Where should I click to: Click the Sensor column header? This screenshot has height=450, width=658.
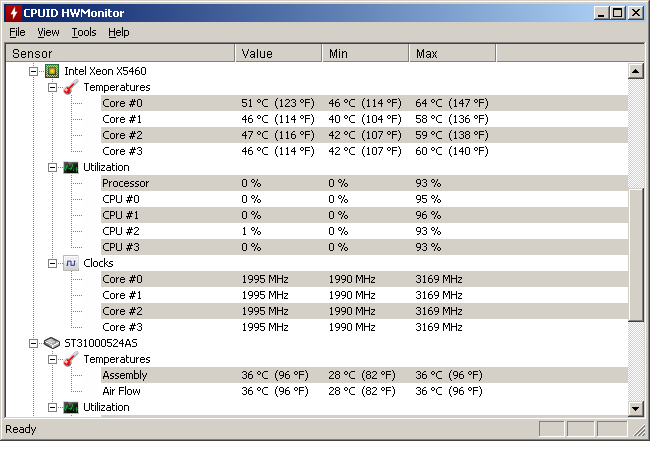(x=120, y=53)
